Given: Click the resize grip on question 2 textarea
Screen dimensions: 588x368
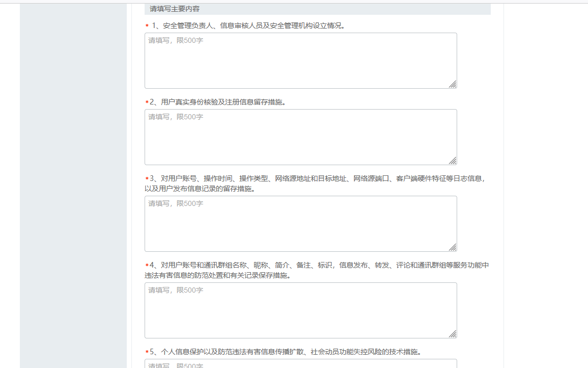Looking at the screenshot, I should click(453, 161).
